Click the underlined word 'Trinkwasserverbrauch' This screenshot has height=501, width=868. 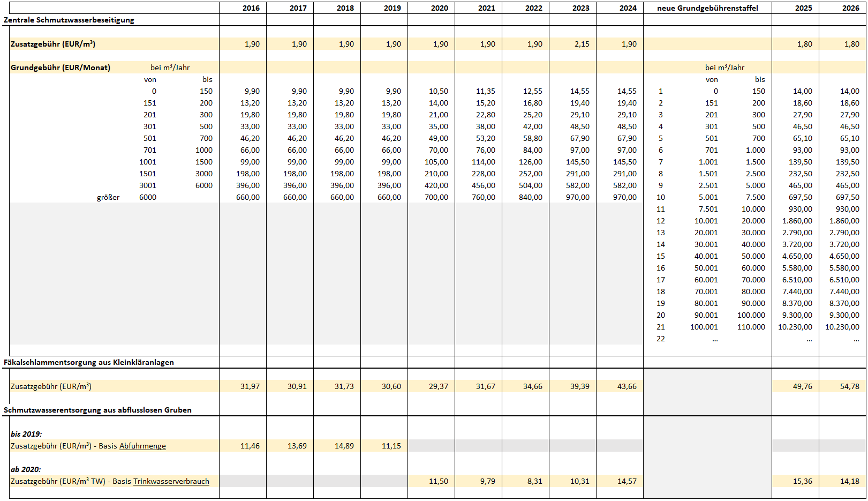[171, 481]
